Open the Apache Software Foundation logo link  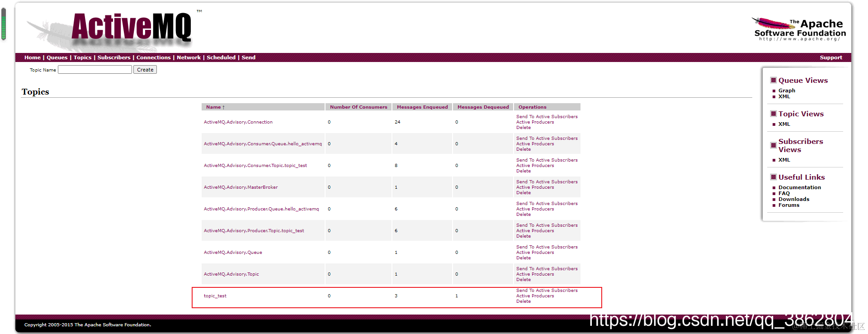click(799, 29)
